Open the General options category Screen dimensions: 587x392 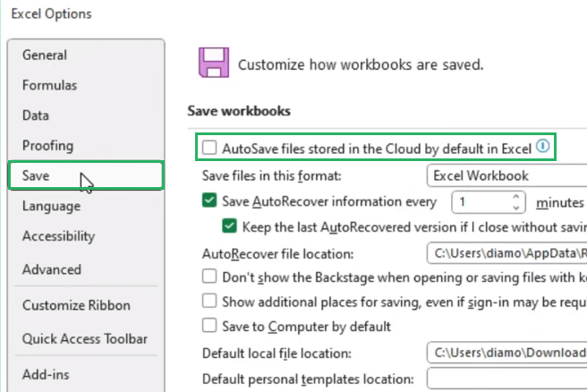click(45, 55)
